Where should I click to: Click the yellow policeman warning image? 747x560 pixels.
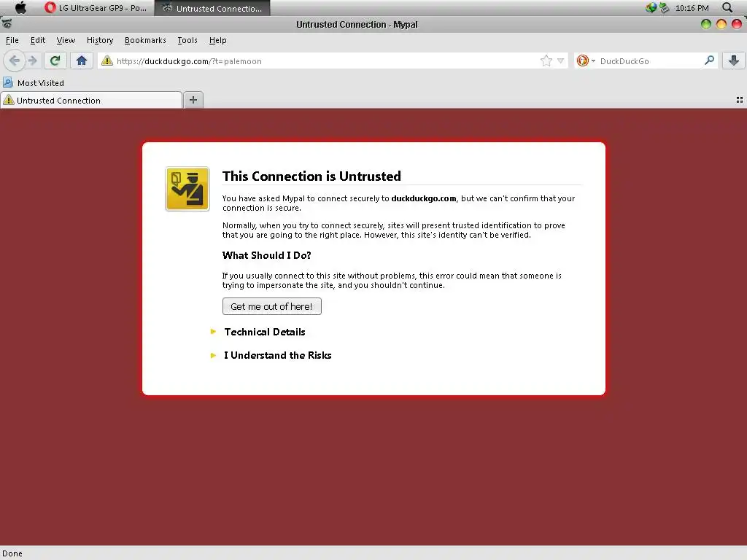tap(187, 189)
